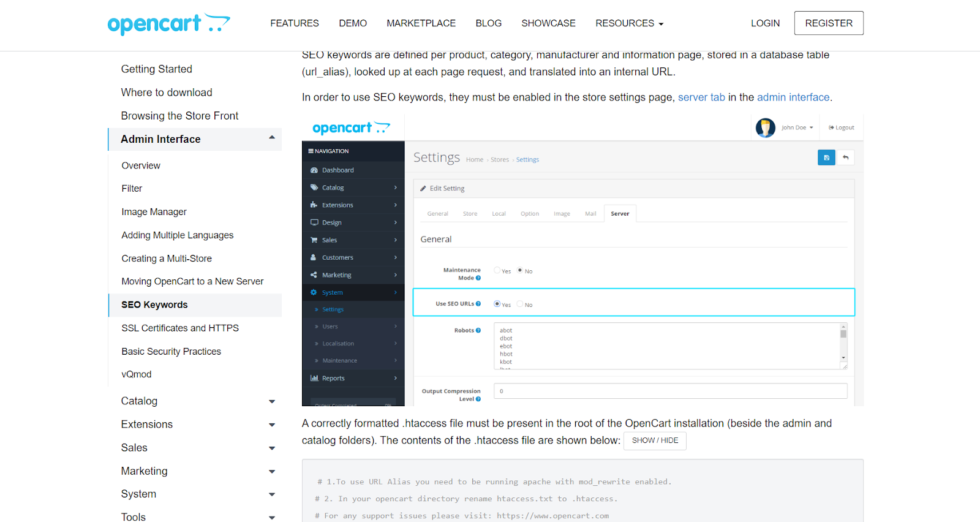Click the Catalog sidebar label
Viewport: 980px width, 522px height.
[x=139, y=401]
